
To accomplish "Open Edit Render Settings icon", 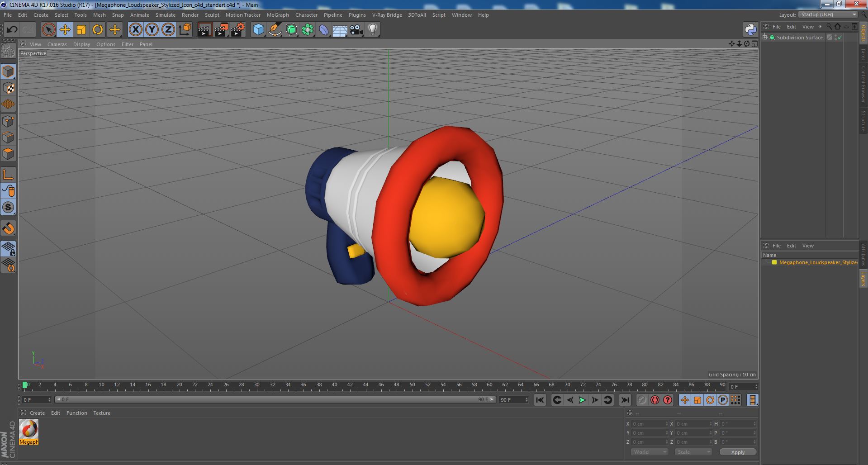I will point(237,30).
